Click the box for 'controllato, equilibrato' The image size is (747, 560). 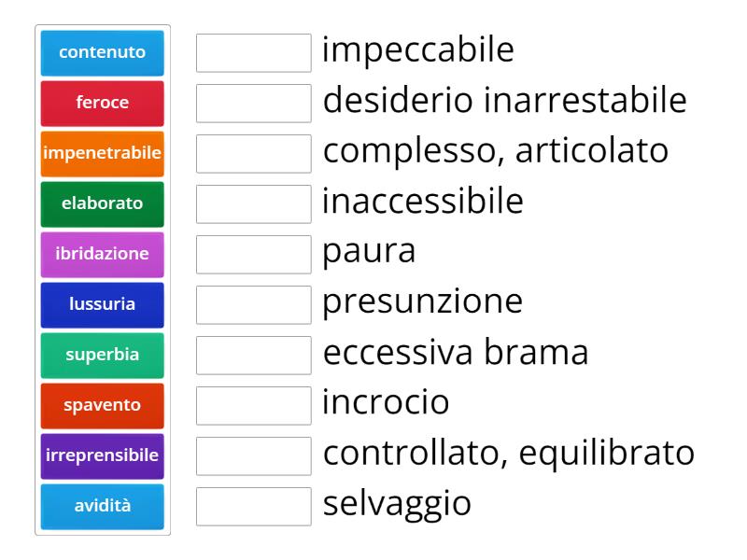(x=254, y=455)
